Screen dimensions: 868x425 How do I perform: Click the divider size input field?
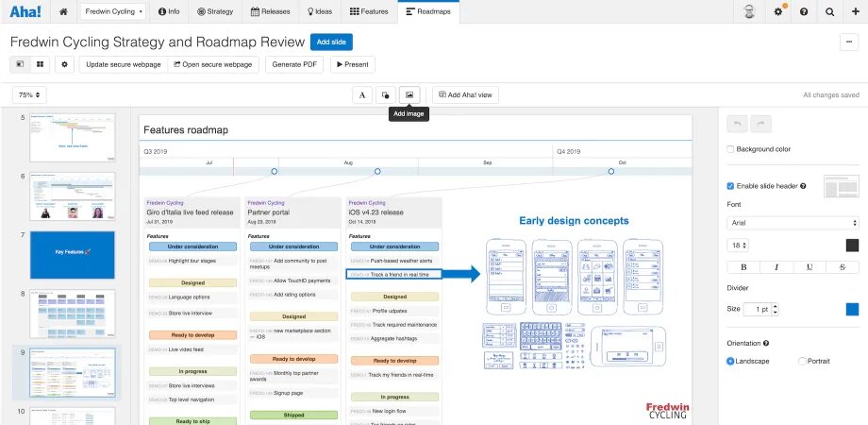pos(757,309)
